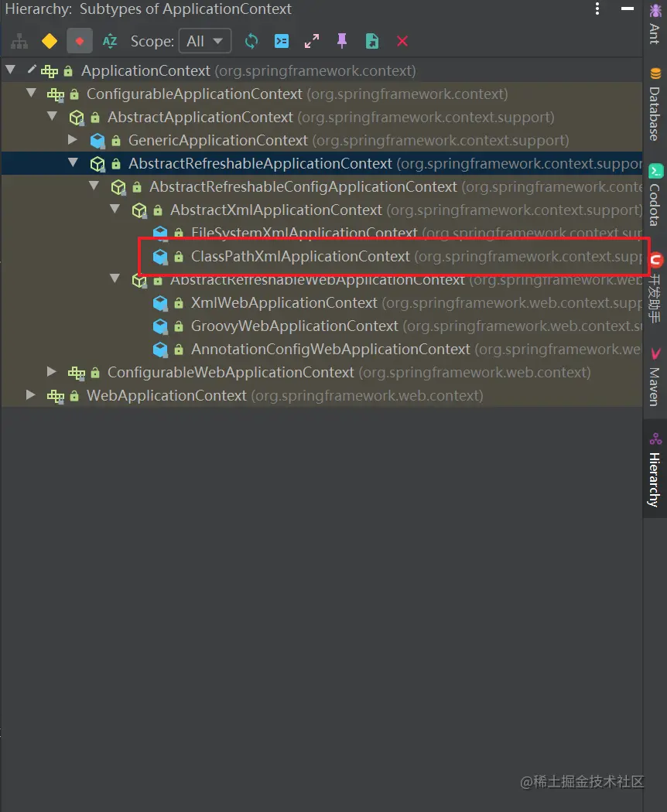Expand the GenericApplicationContext node
This screenshot has height=812, width=667.
point(73,140)
